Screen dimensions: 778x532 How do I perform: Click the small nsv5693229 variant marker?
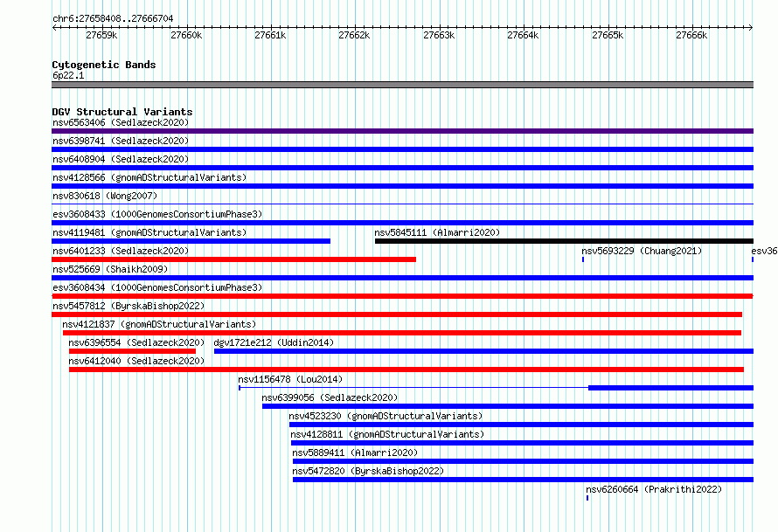point(583,259)
